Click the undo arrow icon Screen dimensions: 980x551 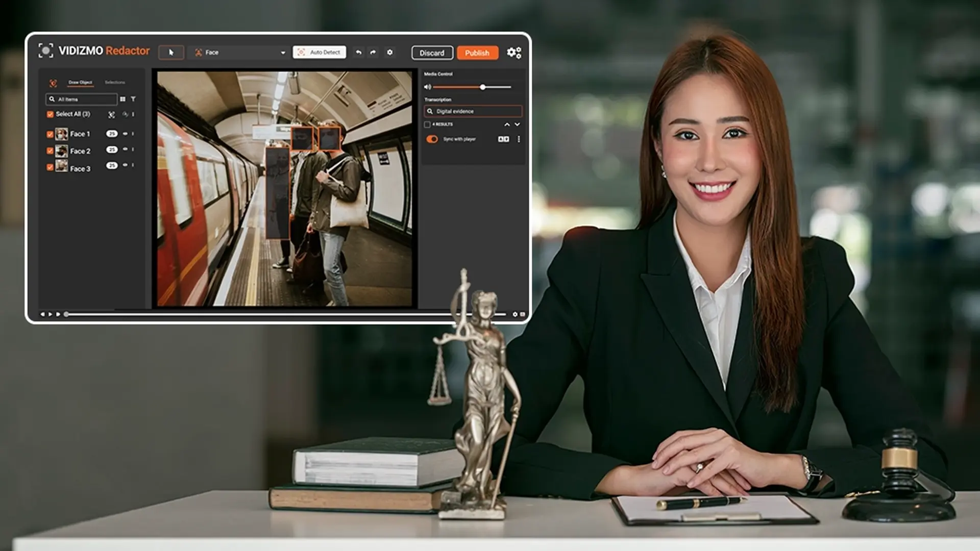pos(358,53)
